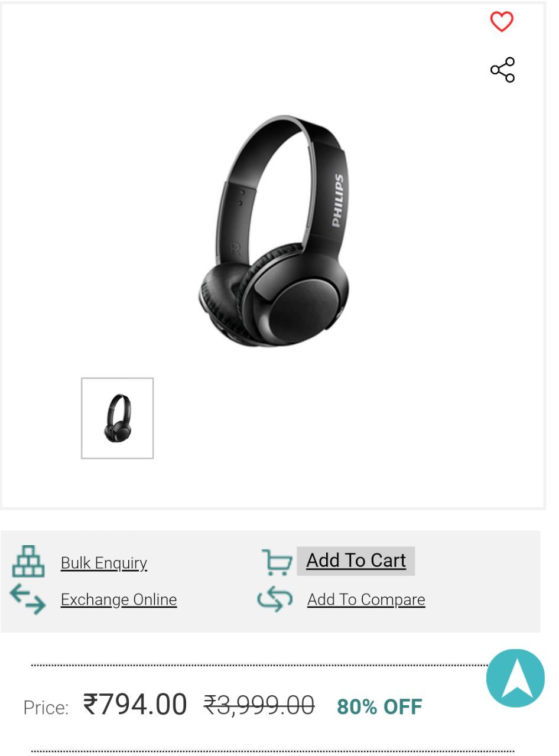Tap the teal scroll-to-top arrow button
This screenshot has height=756, width=559.
515,678
